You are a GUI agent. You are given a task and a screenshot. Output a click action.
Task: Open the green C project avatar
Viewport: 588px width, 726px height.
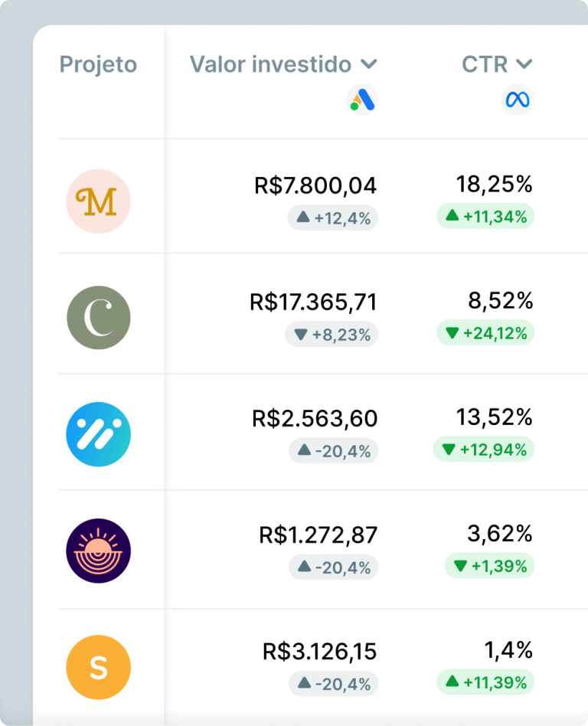pyautogui.click(x=99, y=318)
